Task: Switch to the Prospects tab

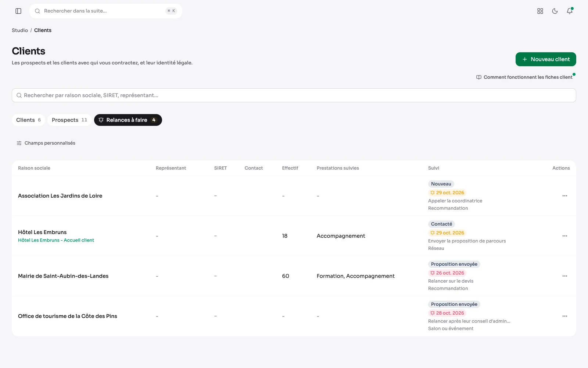Action: [x=69, y=120]
